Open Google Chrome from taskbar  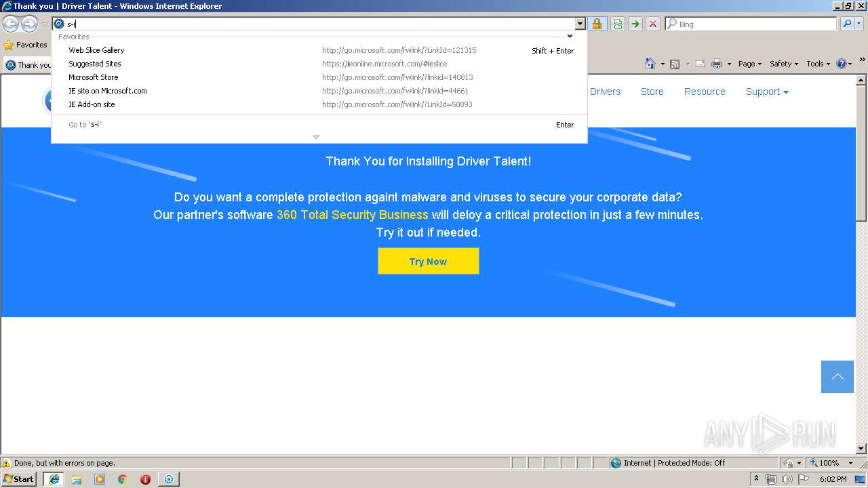point(123,479)
